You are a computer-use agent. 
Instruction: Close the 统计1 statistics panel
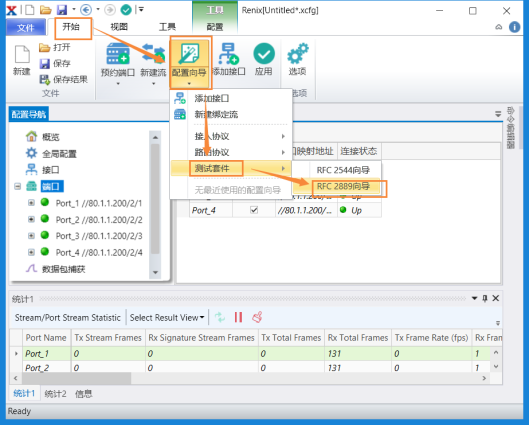pos(496,298)
